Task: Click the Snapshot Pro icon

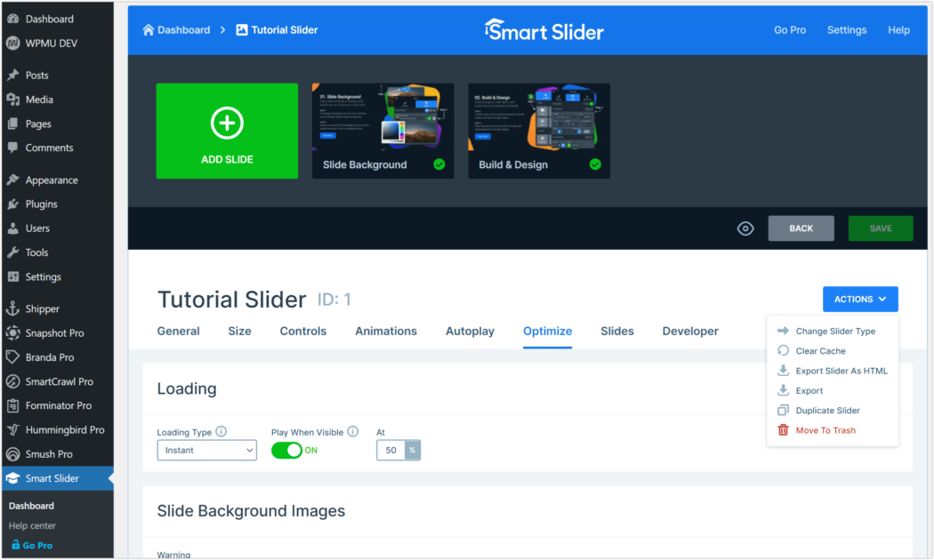Action: click(x=13, y=332)
